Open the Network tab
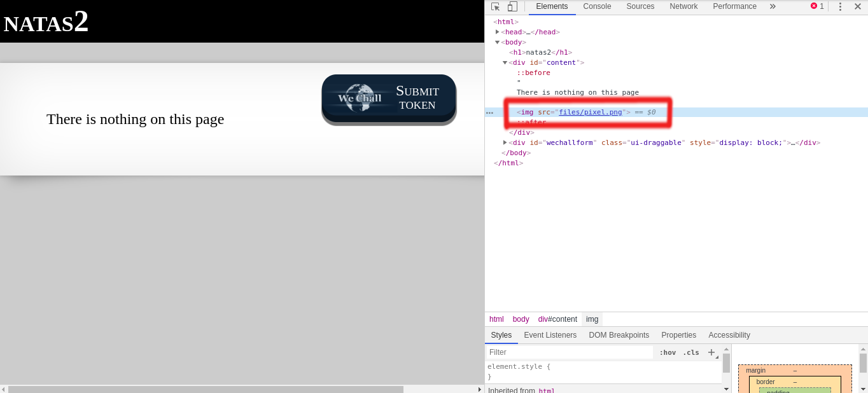The image size is (868, 393). 683,6
